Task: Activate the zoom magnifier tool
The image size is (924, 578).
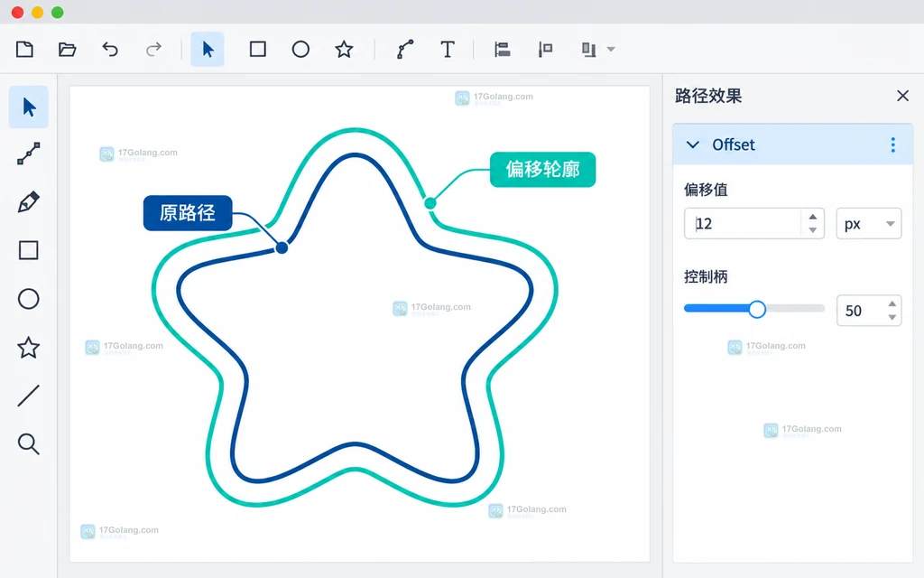Action: (x=28, y=444)
